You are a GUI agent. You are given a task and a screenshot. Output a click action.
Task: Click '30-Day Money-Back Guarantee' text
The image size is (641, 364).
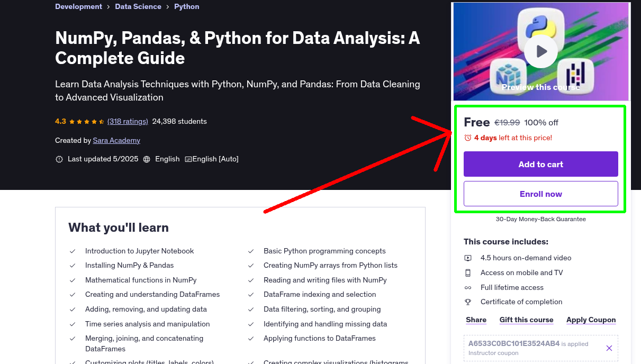pyautogui.click(x=541, y=219)
